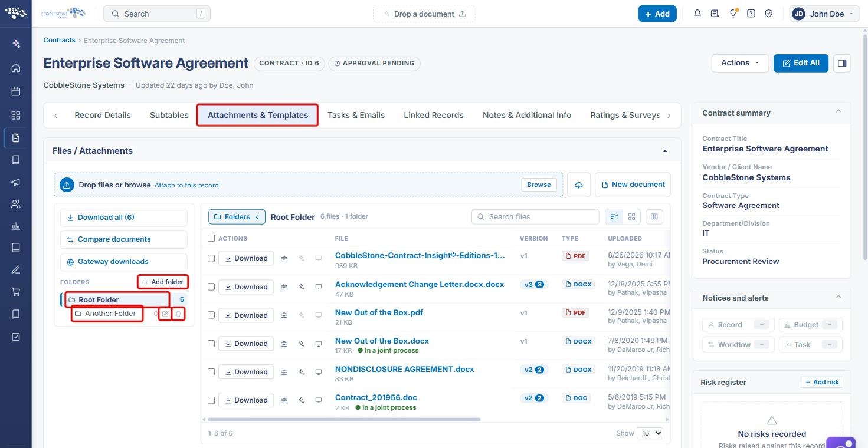Go to the Tasks & Emails tab
The image size is (868, 448).
(356, 115)
